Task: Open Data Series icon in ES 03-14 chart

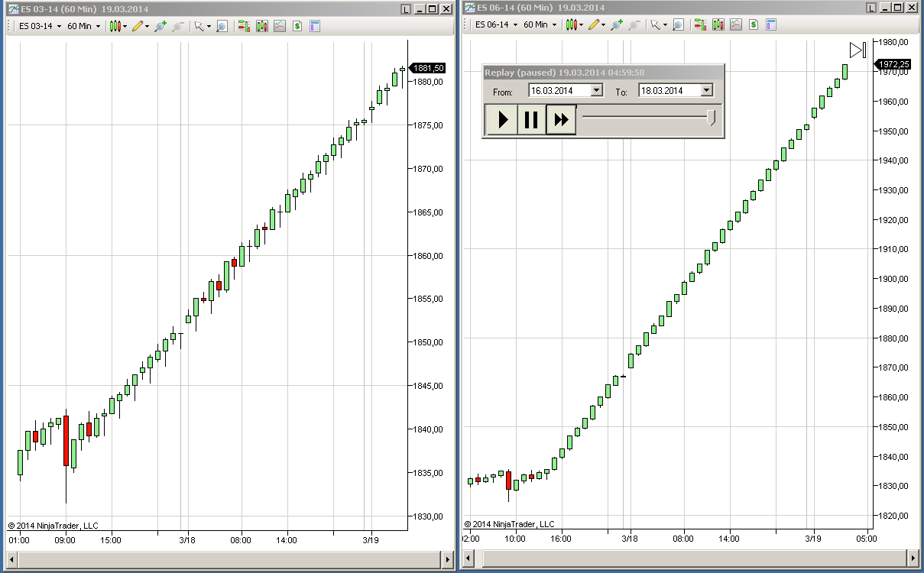Action: [x=262, y=25]
